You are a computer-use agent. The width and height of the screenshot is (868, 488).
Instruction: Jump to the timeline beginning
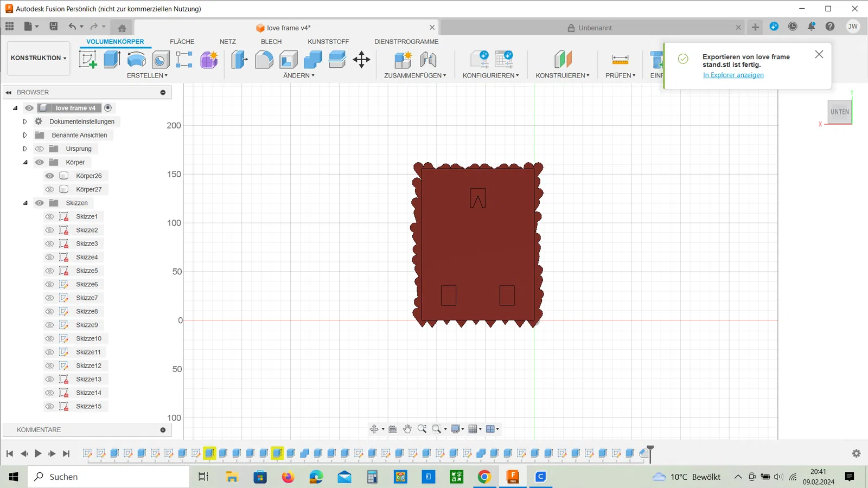tap(10, 453)
